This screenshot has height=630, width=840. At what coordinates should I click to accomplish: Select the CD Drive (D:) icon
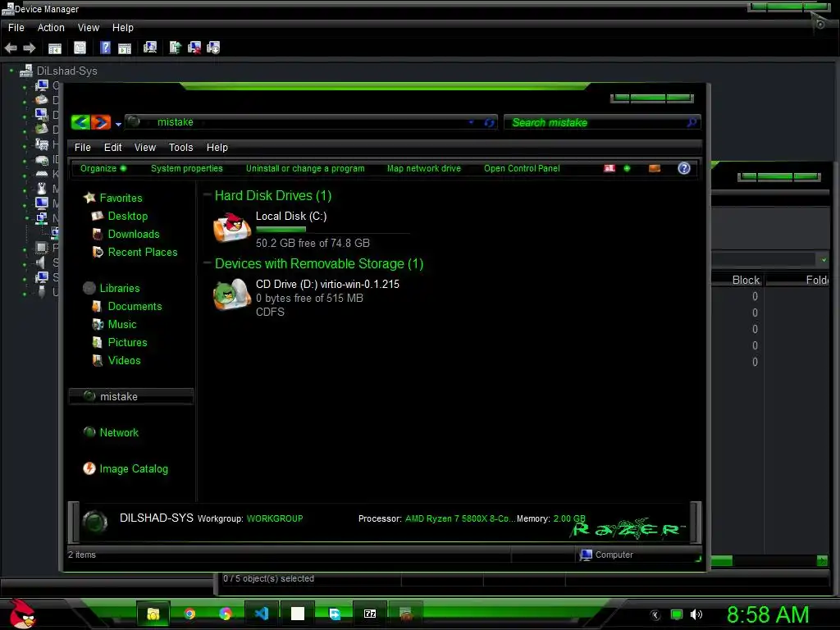click(x=232, y=294)
